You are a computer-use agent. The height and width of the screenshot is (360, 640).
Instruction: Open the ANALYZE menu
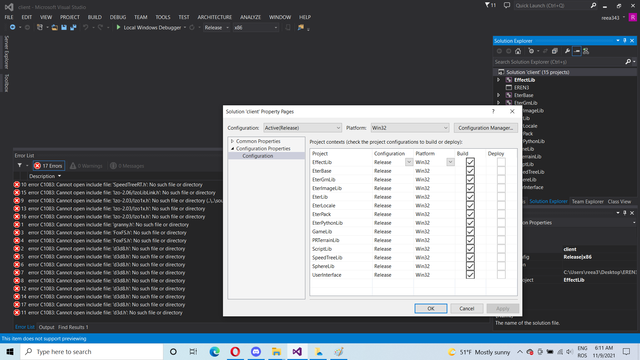250,17
